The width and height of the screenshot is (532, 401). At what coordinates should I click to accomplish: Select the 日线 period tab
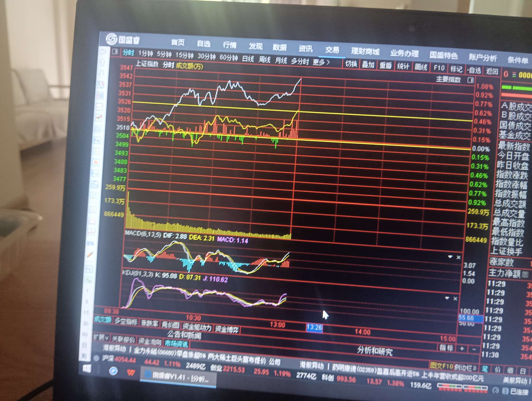248,59
